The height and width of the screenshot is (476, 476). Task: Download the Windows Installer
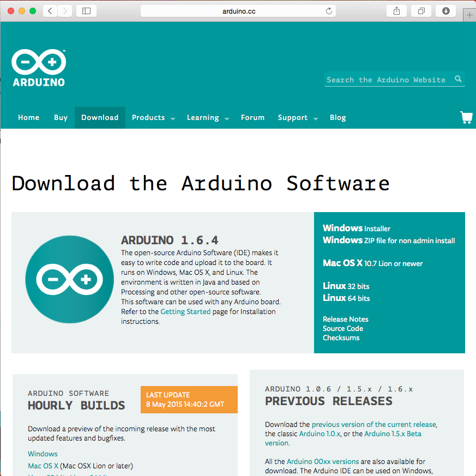point(356,228)
